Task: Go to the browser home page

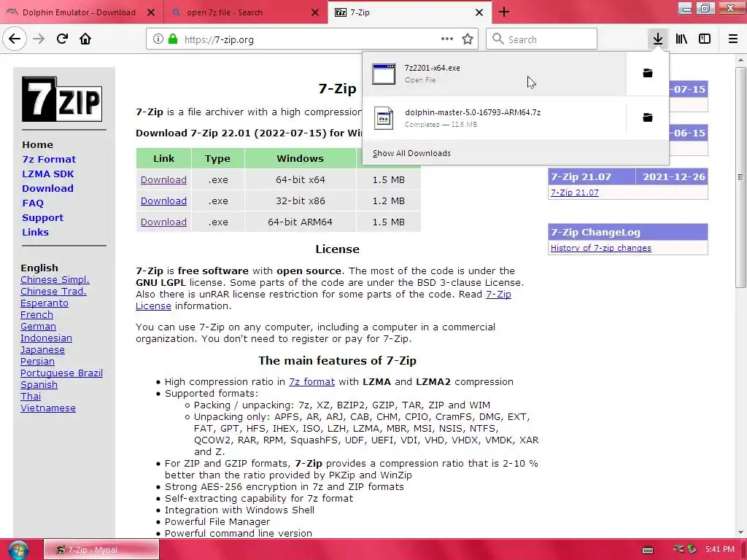Action: coord(85,39)
